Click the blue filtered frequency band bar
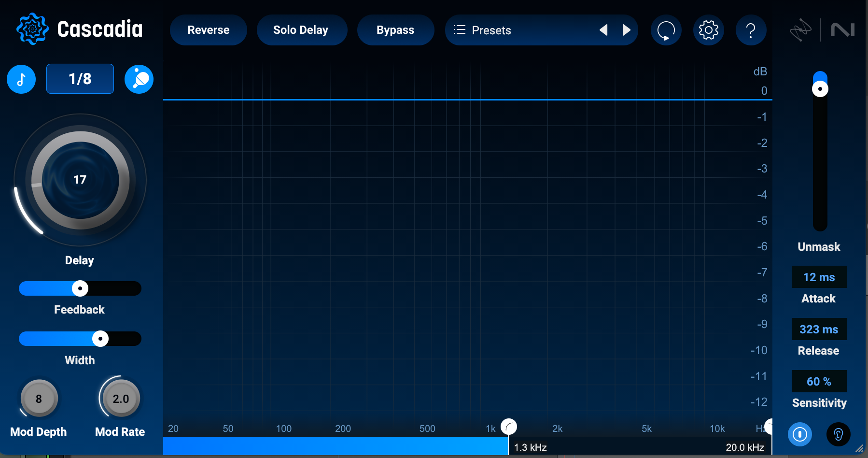Image resolution: width=868 pixels, height=458 pixels. [x=336, y=446]
